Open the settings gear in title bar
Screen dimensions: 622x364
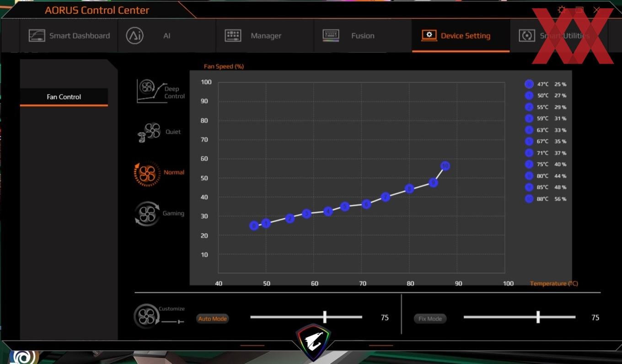tap(562, 10)
